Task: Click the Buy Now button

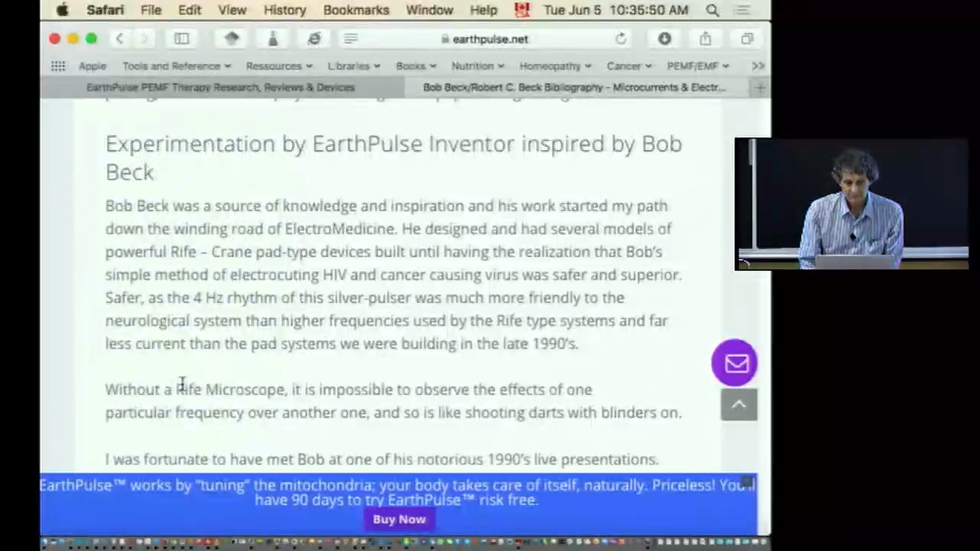Action: [x=399, y=519]
